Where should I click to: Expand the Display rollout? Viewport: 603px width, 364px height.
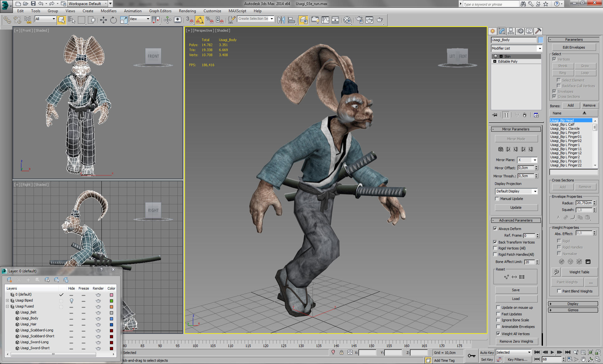(x=573, y=304)
